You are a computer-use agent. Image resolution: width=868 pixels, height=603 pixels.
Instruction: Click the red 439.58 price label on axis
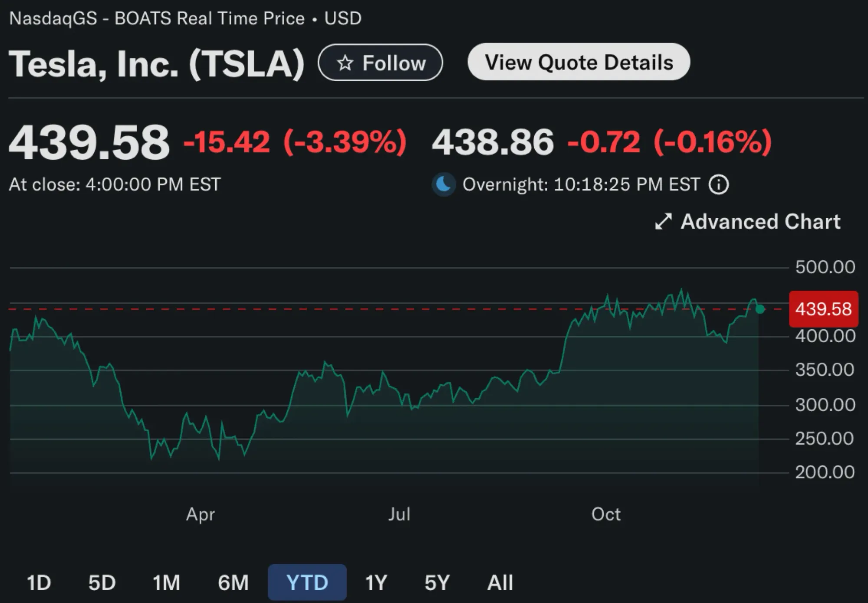tap(823, 309)
